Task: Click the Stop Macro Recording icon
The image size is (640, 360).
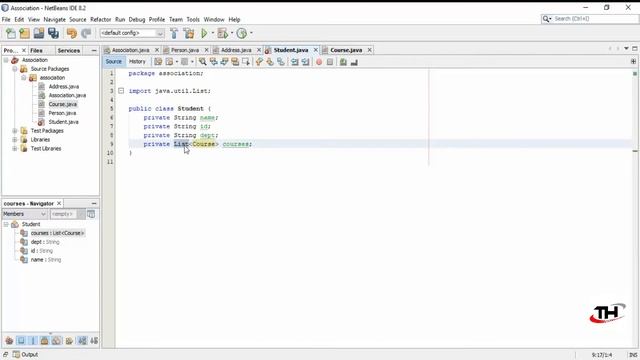Action: tap(330, 62)
